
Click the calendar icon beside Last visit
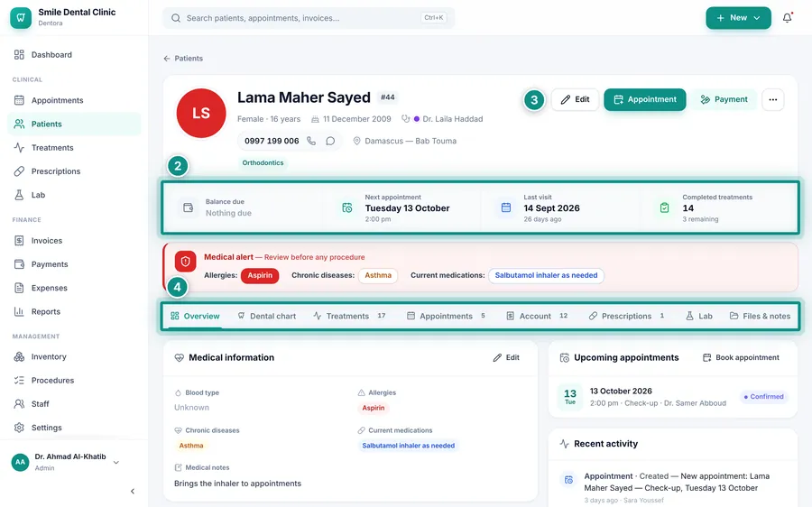pyautogui.click(x=506, y=207)
